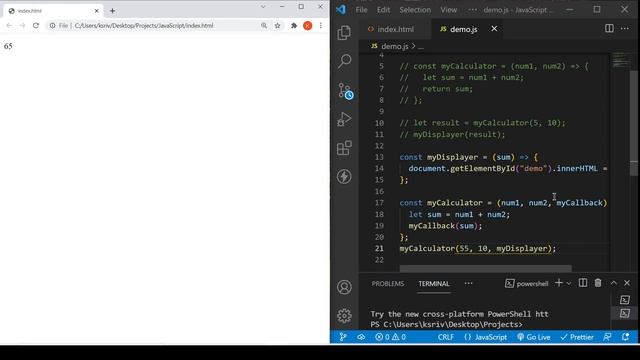The image size is (640, 360).
Task: Click the Prettier status bar item
Action: click(x=577, y=337)
